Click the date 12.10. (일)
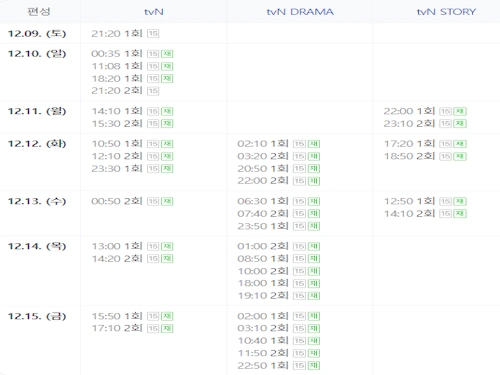500x375 pixels. tap(37, 54)
